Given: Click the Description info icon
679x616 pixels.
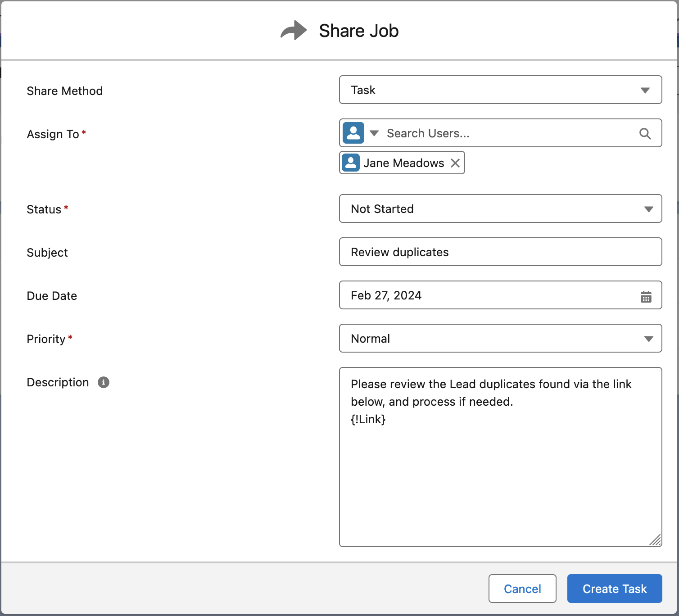Looking at the screenshot, I should point(104,382).
